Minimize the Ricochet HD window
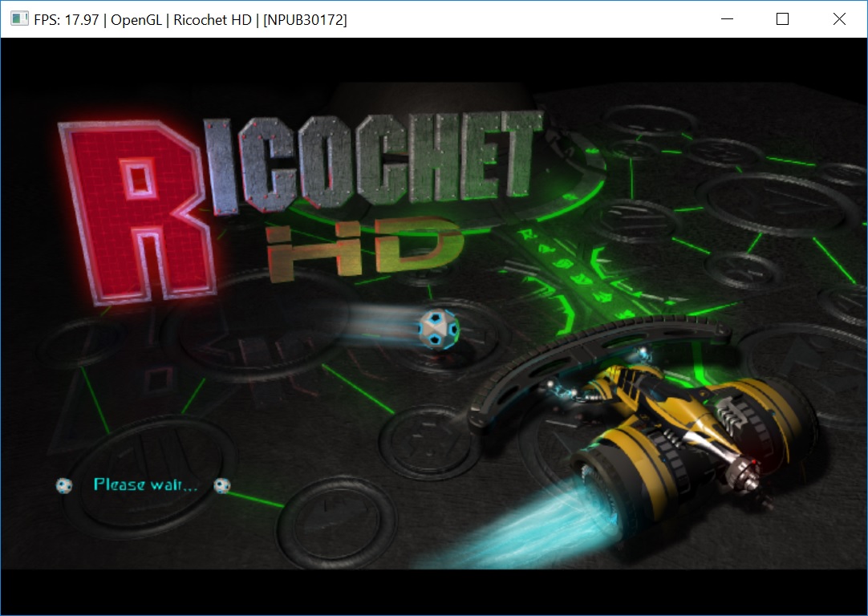The height and width of the screenshot is (616, 868). click(x=728, y=19)
